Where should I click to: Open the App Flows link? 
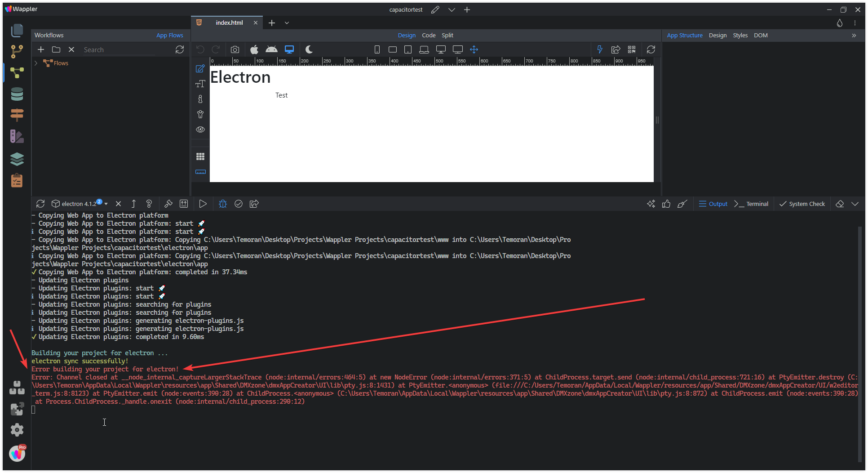point(170,35)
